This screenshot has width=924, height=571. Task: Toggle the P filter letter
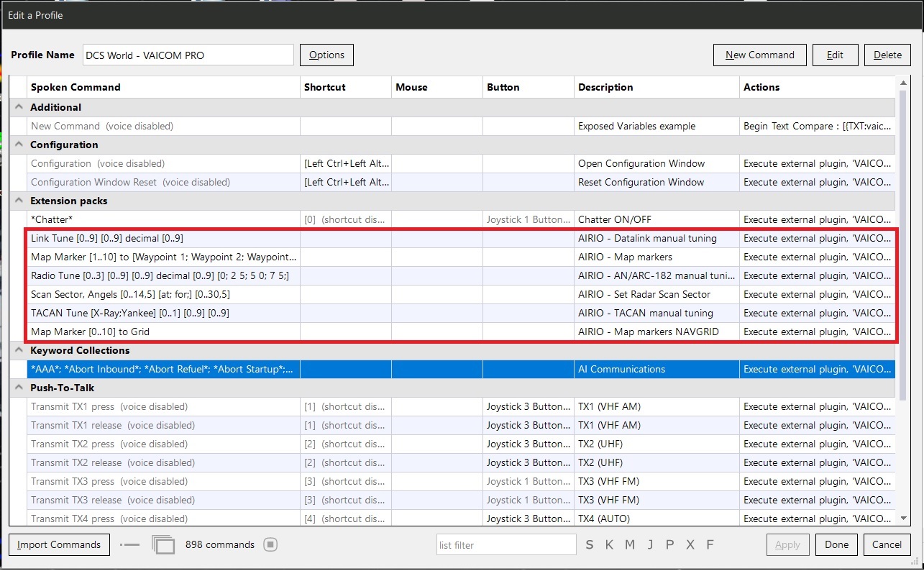(x=669, y=545)
